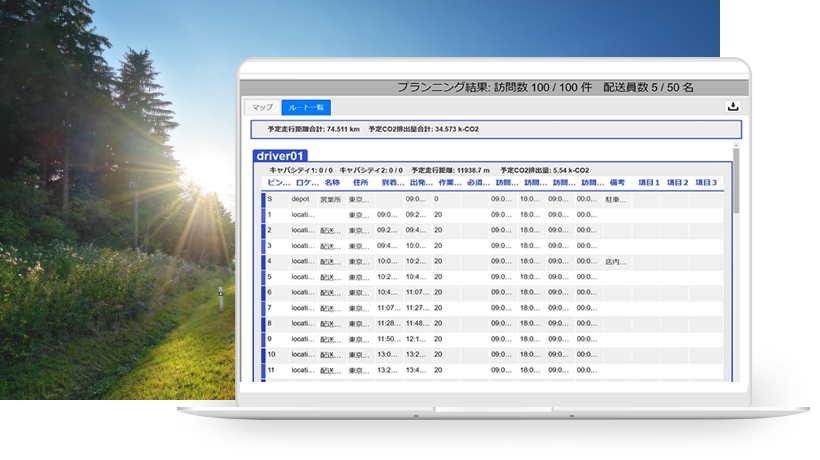Click the プランニング結果 title bar text
Image resolution: width=820 pixels, height=460 pixels.
click(x=545, y=87)
